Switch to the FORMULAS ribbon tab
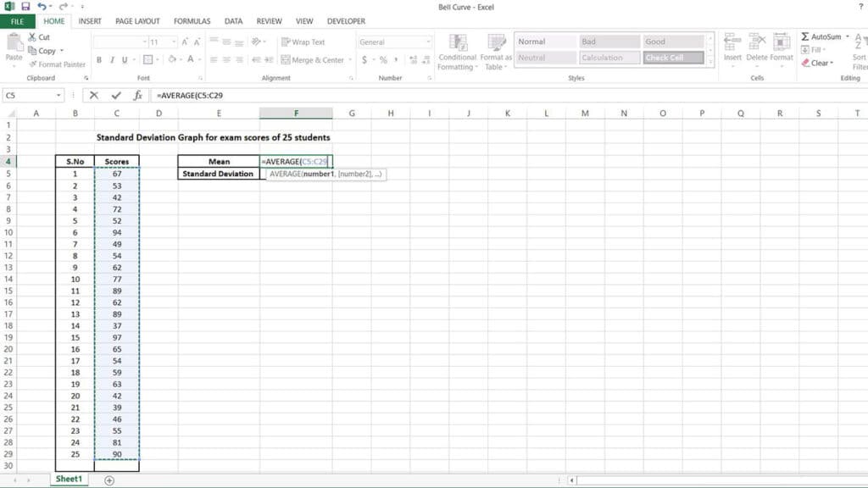The image size is (868, 488). [192, 21]
